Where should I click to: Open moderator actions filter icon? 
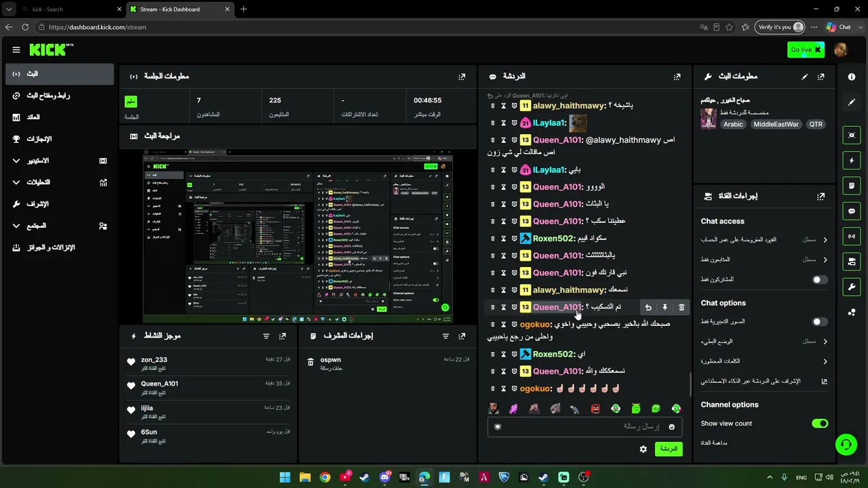pos(446,335)
